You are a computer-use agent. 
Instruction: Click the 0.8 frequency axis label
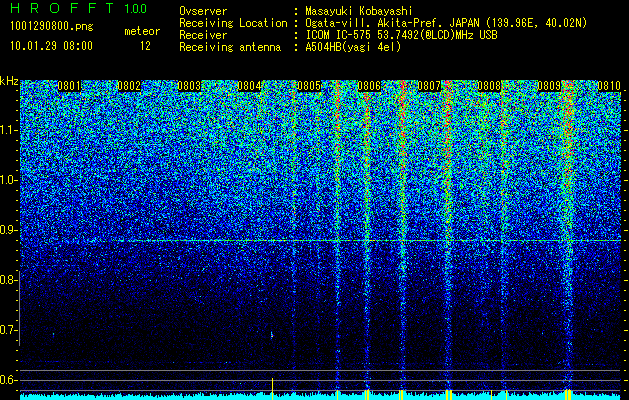pyautogui.click(x=8, y=280)
